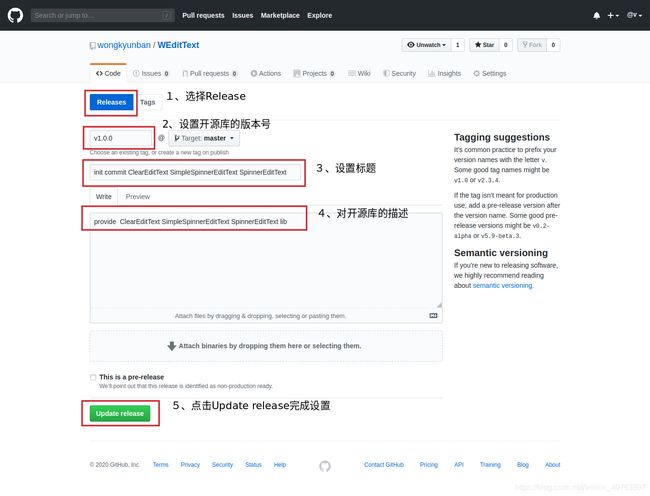Edit the release title field
The height and width of the screenshot is (496, 650).
195,172
